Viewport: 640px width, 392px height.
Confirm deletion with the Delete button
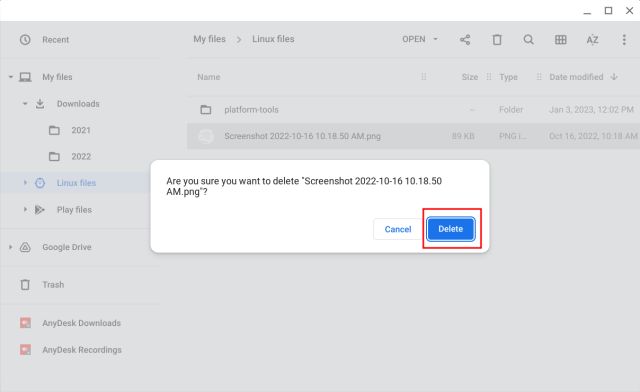[x=451, y=229]
